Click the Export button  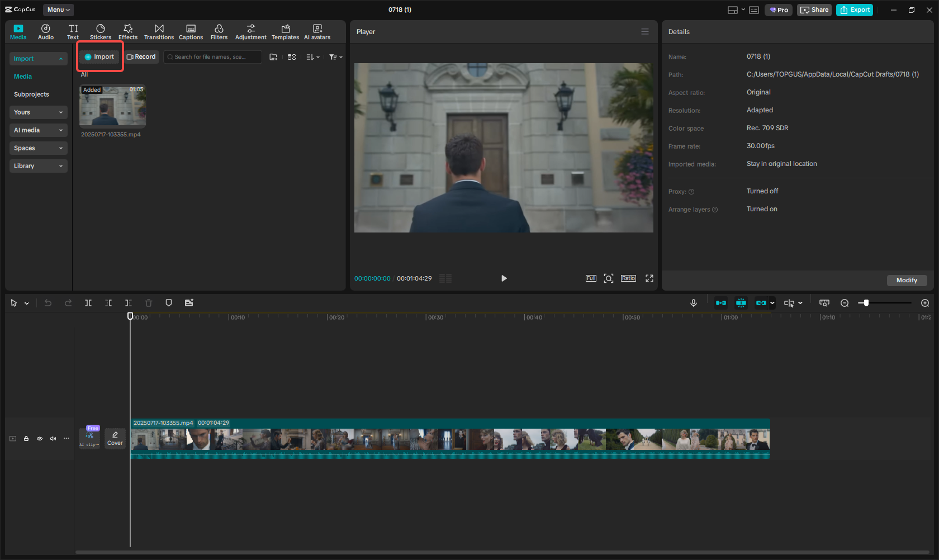[x=855, y=10]
